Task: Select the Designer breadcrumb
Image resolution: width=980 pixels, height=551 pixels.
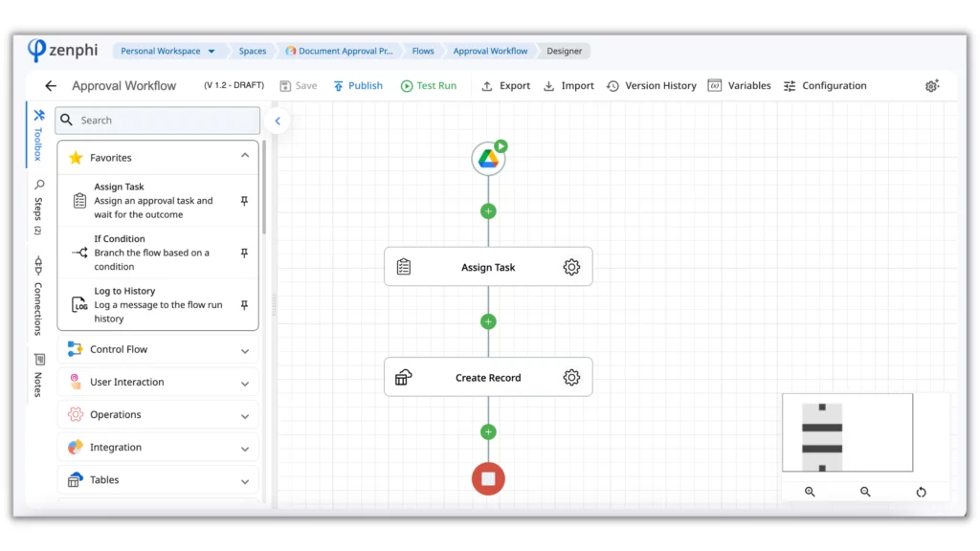Action: point(565,52)
